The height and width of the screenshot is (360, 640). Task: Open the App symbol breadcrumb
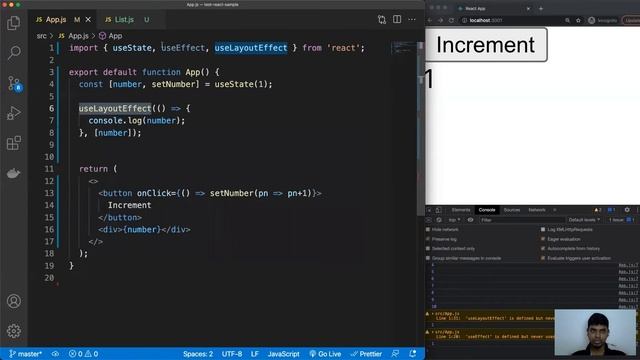[110, 36]
